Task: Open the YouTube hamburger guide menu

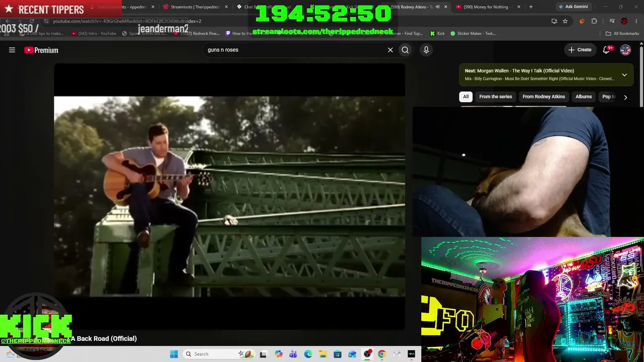Action: [x=12, y=50]
